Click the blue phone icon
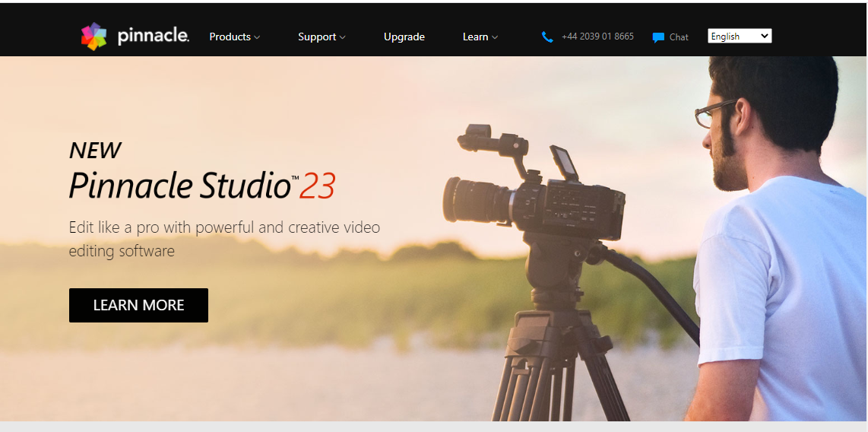Viewport: 868px width, 432px height. (x=547, y=37)
